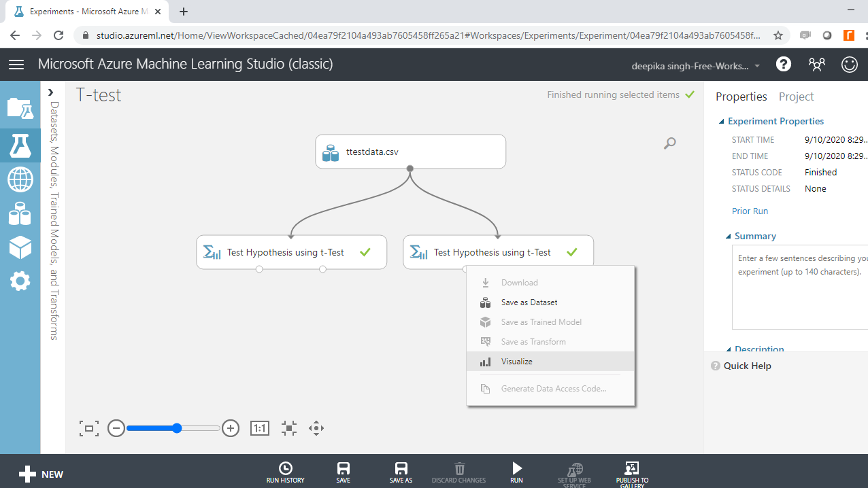This screenshot has height=488, width=868.
Task: Click left module's second output port
Action: coord(322,269)
